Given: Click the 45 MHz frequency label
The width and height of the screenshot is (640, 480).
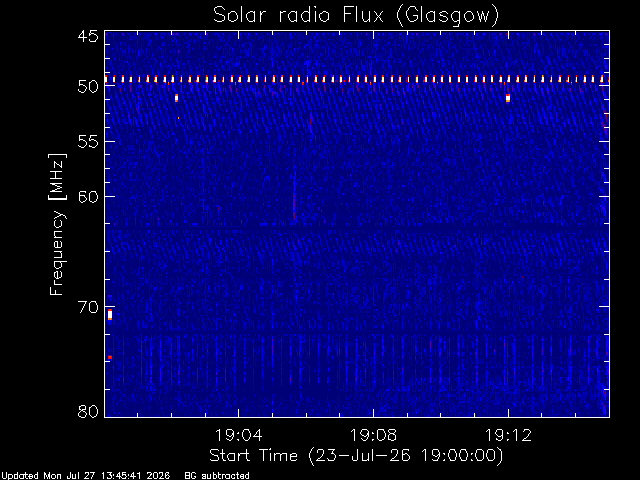Looking at the screenshot, I should click(x=88, y=36).
